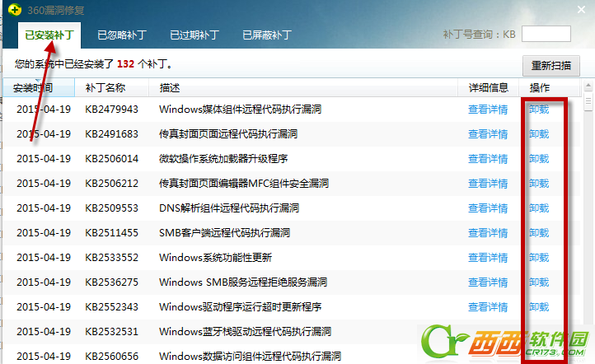Click 卸载 for KB2506014

539,159
